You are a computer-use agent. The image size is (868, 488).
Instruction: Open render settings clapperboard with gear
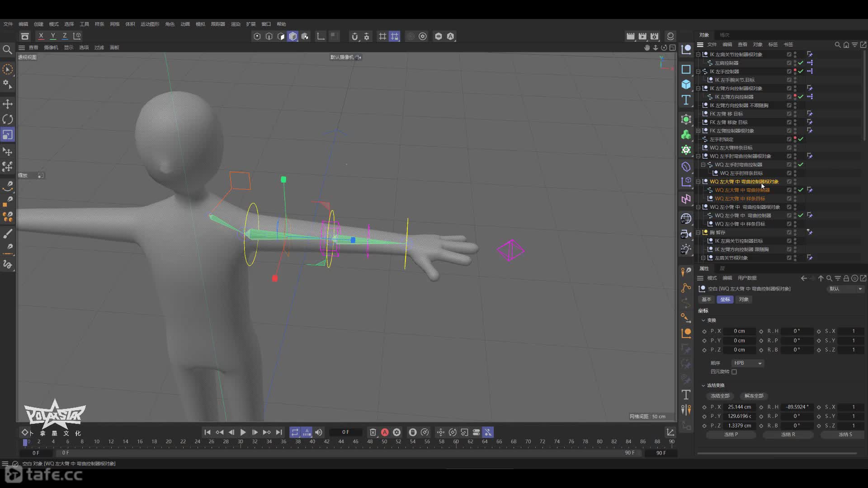654,36
